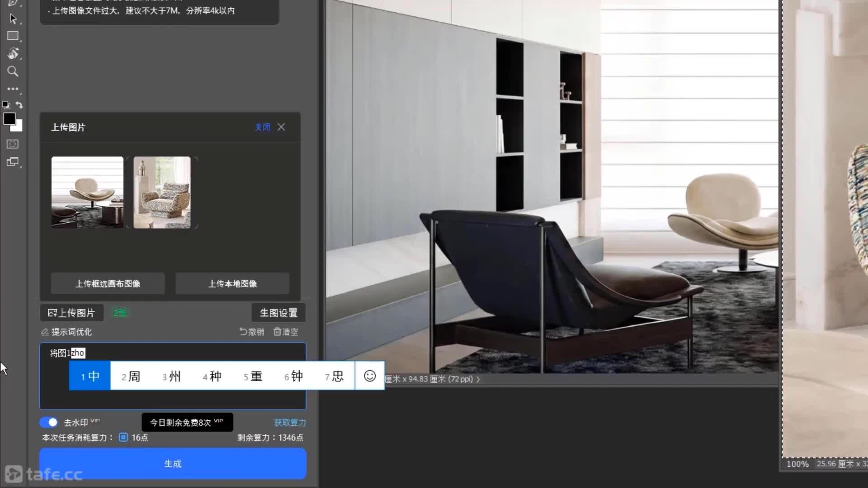The width and height of the screenshot is (868, 488).
Task: Select the Rectangle shape tool
Action: (13, 36)
